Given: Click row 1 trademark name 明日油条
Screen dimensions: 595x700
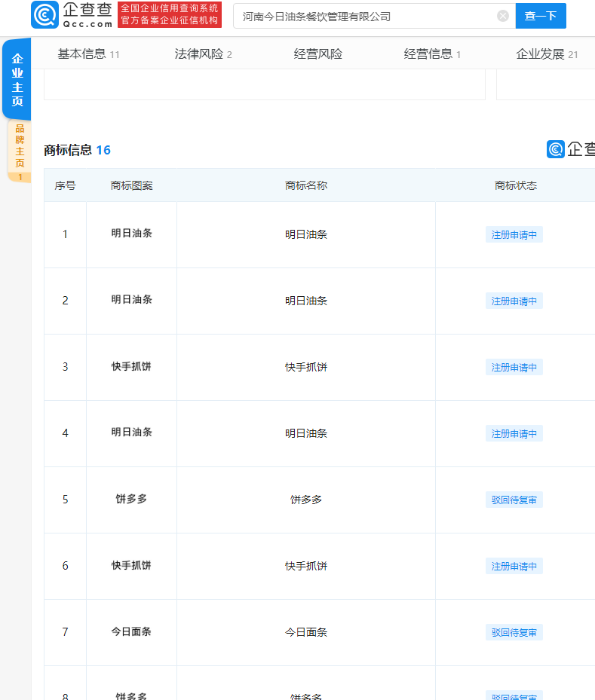Looking at the screenshot, I should point(306,234).
